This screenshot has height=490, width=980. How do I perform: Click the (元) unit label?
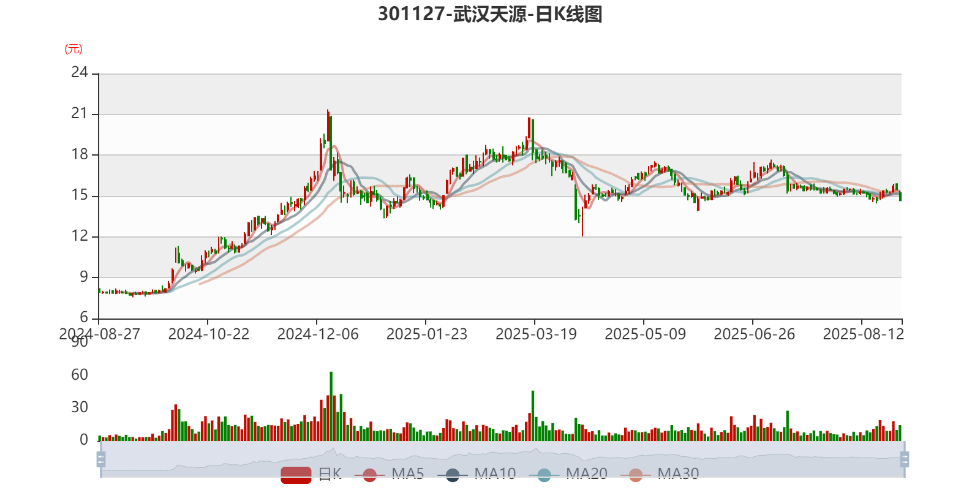coord(73,49)
